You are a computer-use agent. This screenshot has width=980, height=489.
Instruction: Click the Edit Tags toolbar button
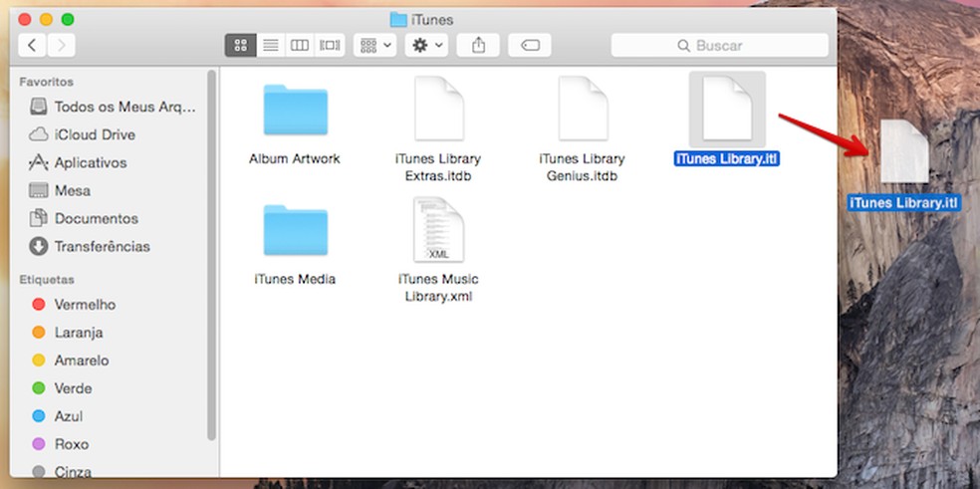[530, 45]
